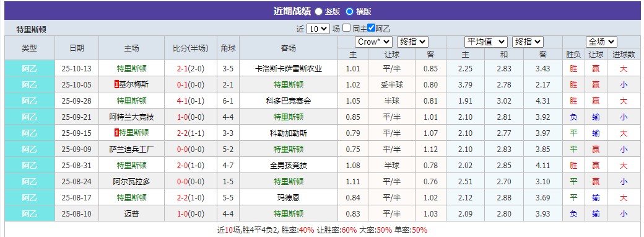Screen dimensions: 644x237
Task: Click the 阿乙 league cell for 25-08-10
Action: (30, 213)
